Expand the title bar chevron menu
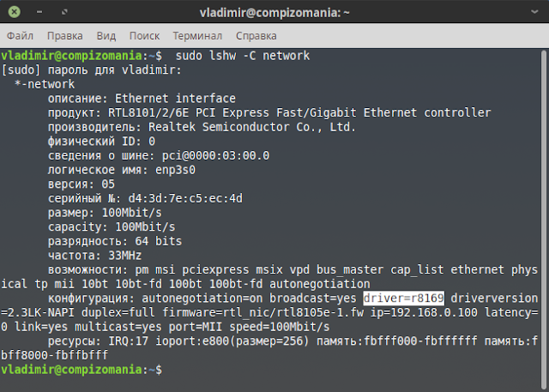 coord(534,12)
